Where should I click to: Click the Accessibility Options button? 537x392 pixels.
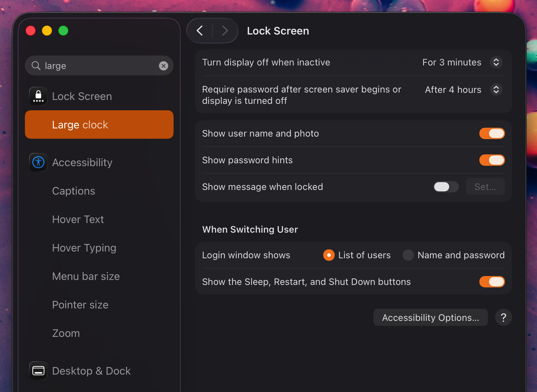(x=430, y=317)
